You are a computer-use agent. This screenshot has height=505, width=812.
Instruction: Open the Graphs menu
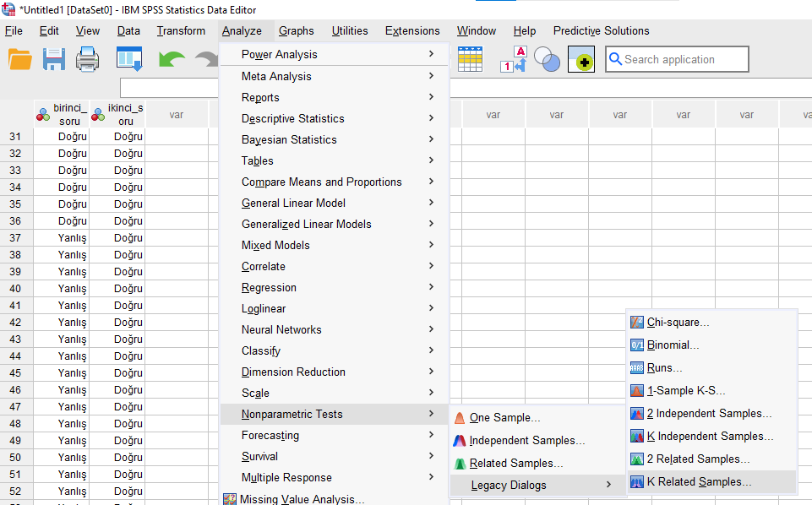click(296, 31)
